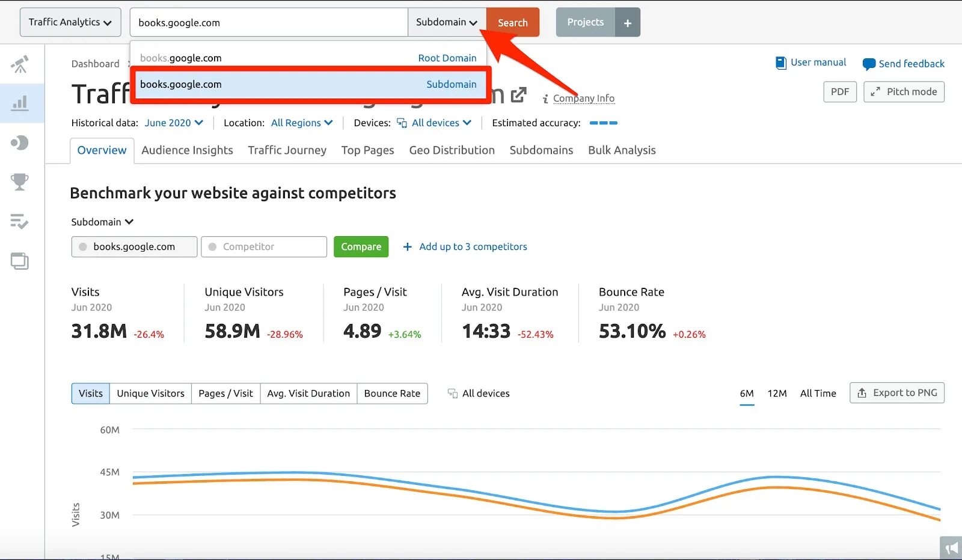
Task: Open the trophy icon in sidebar
Action: 20,181
